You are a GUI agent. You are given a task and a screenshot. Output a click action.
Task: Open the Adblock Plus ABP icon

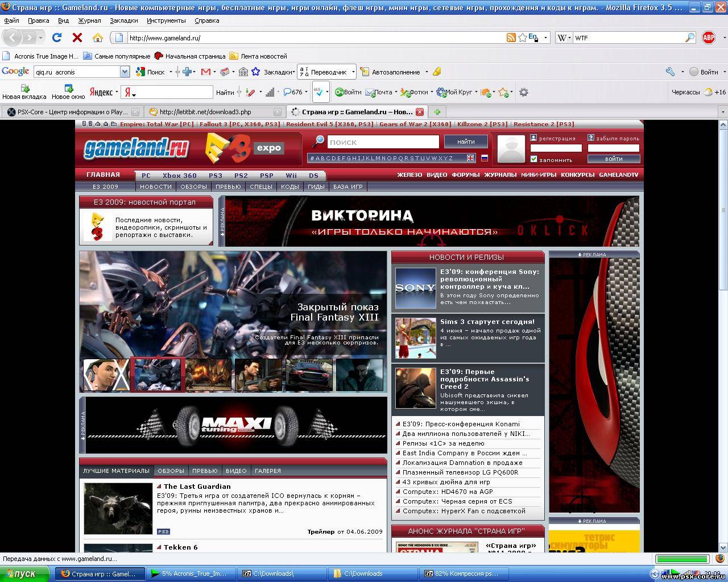709,38
